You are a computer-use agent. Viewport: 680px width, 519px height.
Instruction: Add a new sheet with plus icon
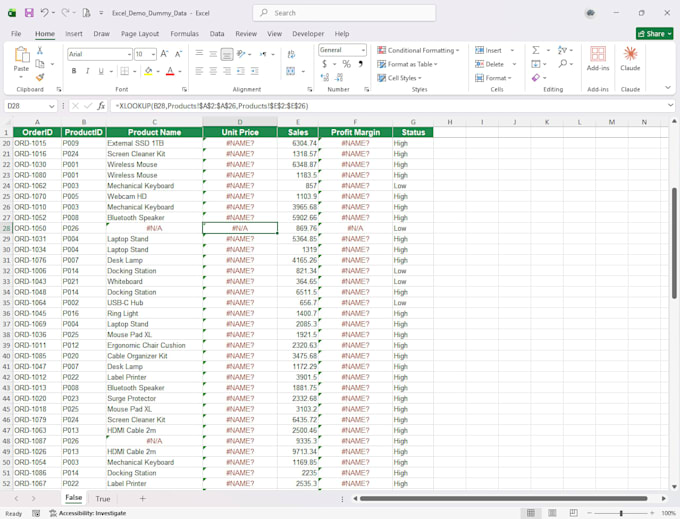[x=142, y=499]
